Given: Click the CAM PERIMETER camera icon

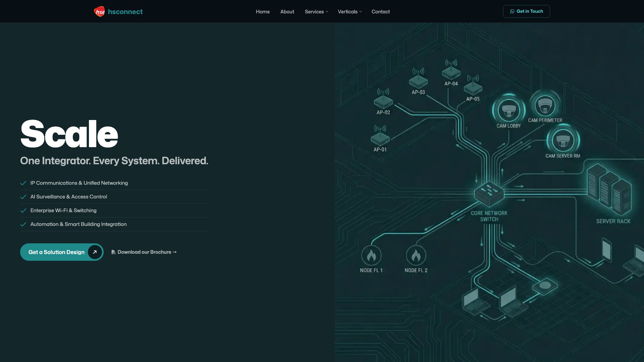Looking at the screenshot, I should coord(545,105).
